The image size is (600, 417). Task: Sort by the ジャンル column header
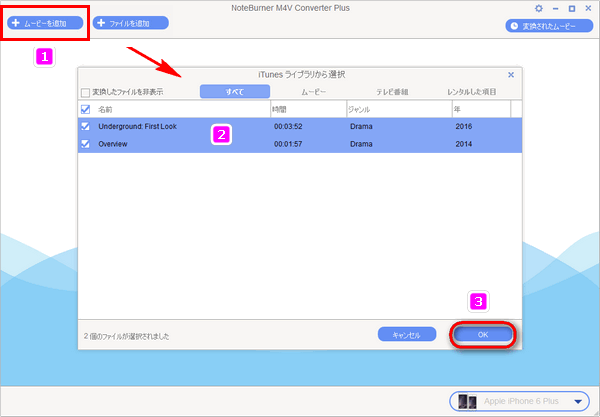point(399,109)
